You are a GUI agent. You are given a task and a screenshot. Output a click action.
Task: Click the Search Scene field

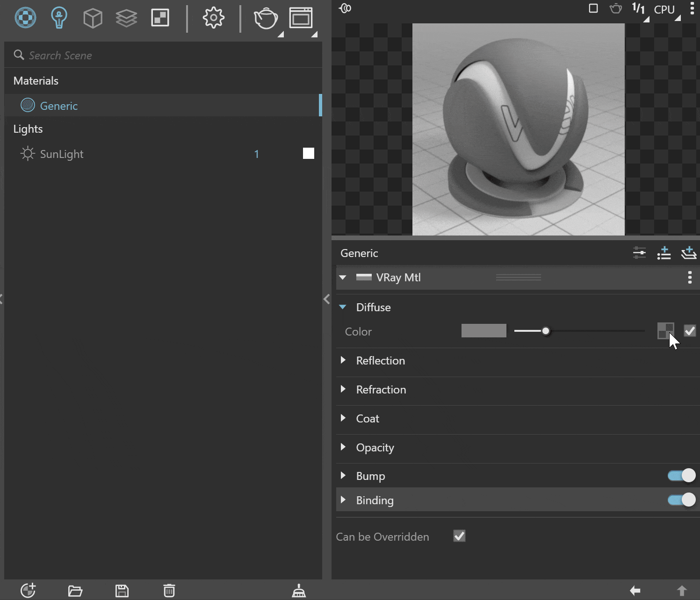pos(163,55)
